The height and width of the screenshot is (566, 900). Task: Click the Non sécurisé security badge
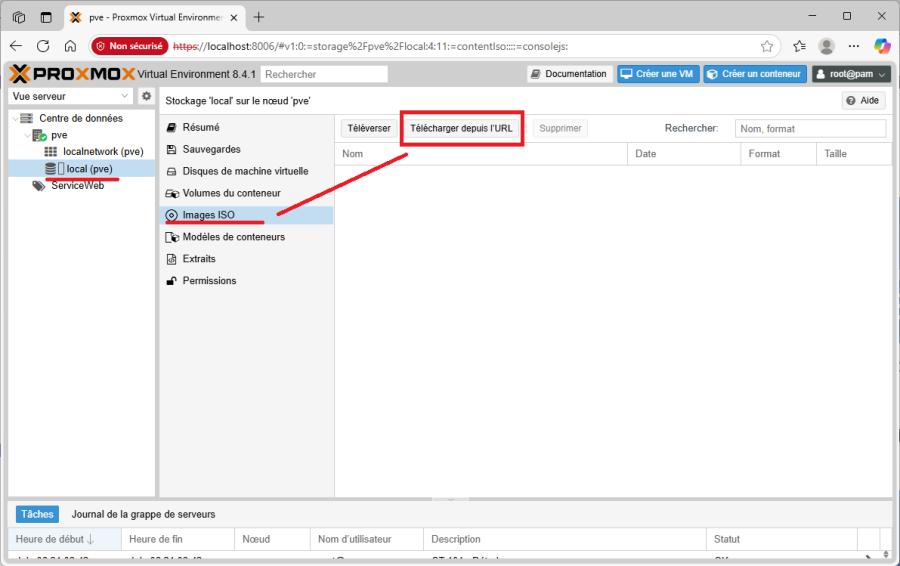click(130, 46)
